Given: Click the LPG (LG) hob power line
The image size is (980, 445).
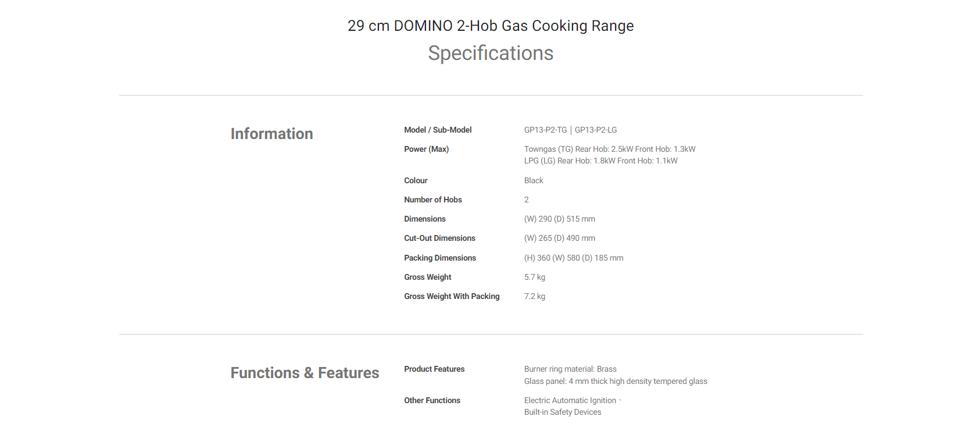Looking at the screenshot, I should (x=600, y=161).
